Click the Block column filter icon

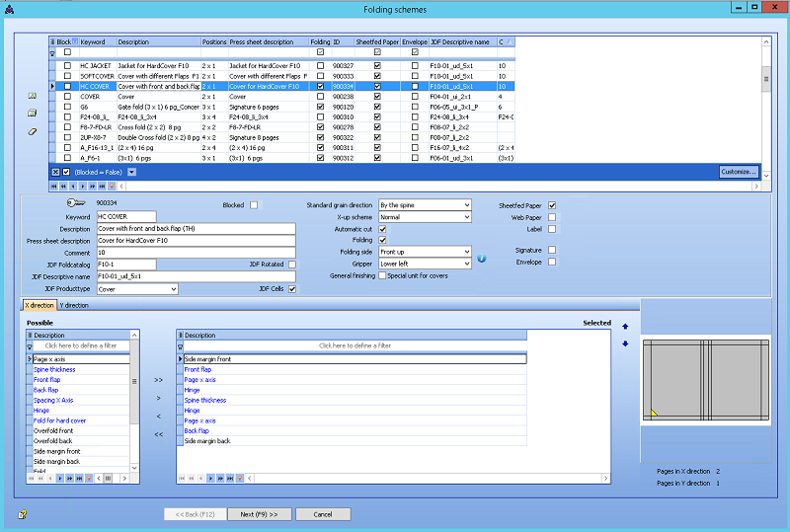pyautogui.click(x=75, y=41)
